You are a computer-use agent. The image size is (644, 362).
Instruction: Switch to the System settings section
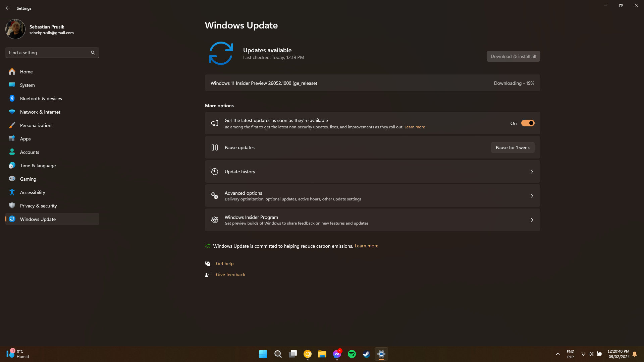point(12,85)
